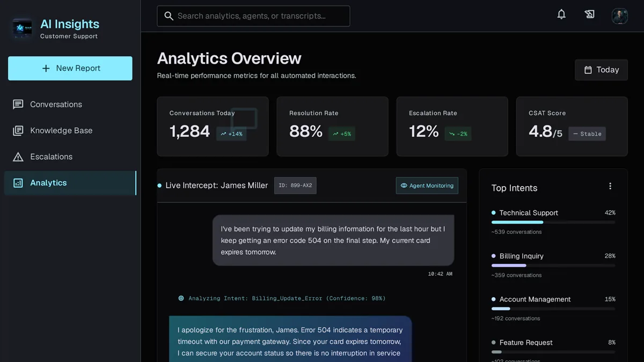Click the 28% intent value

pos(610,256)
